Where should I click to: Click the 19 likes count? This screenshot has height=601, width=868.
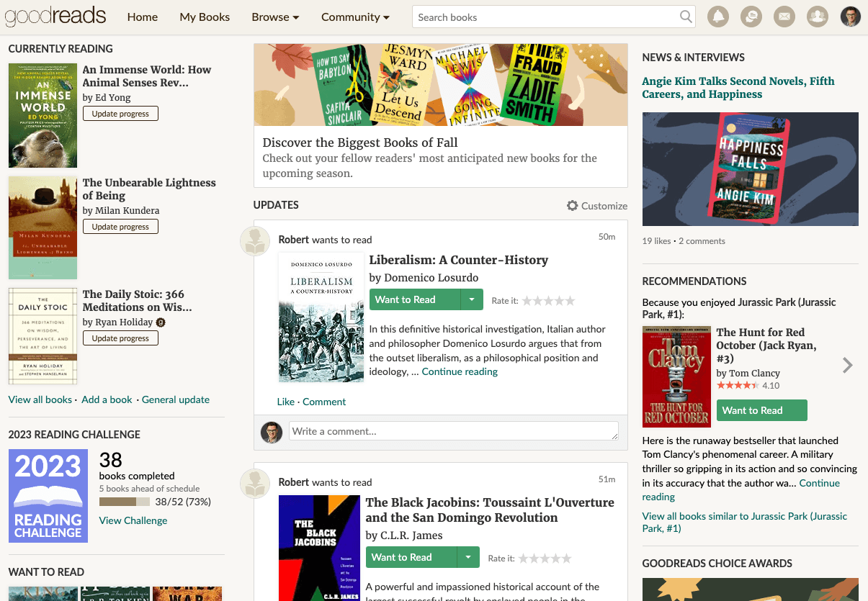click(656, 241)
